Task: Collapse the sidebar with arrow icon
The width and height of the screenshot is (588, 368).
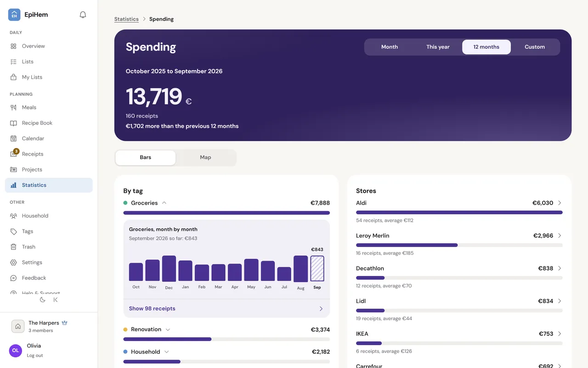Action: (x=56, y=300)
